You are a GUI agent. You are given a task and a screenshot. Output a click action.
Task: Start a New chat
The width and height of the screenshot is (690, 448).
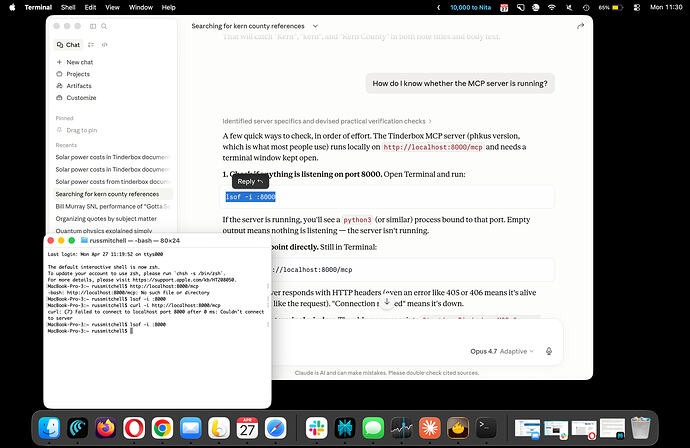[75, 62]
